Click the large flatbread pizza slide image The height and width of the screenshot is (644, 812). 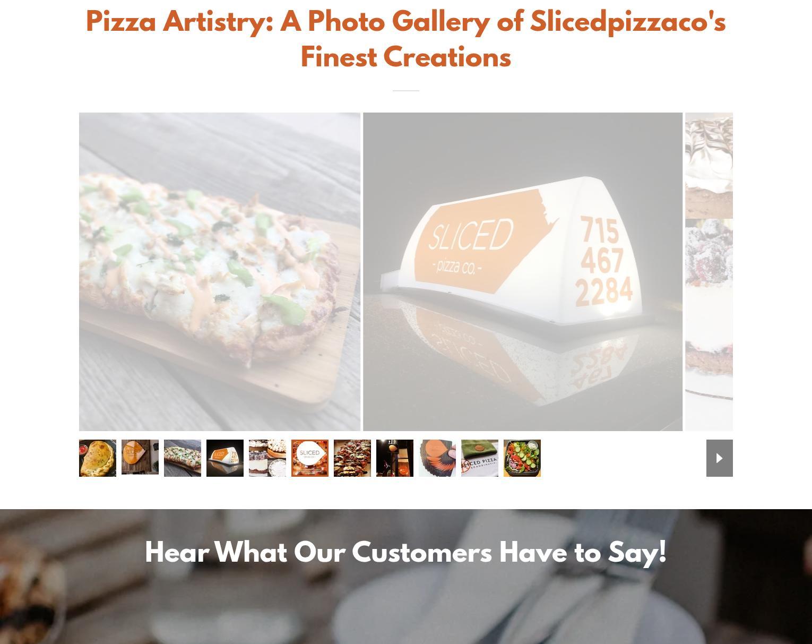coord(220,271)
